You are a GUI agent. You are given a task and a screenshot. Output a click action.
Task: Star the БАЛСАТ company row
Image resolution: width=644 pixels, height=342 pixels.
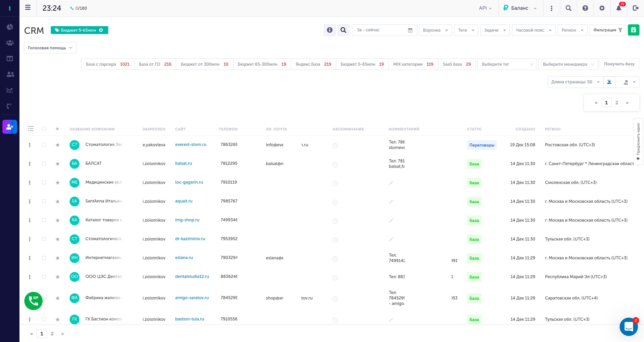click(x=57, y=164)
